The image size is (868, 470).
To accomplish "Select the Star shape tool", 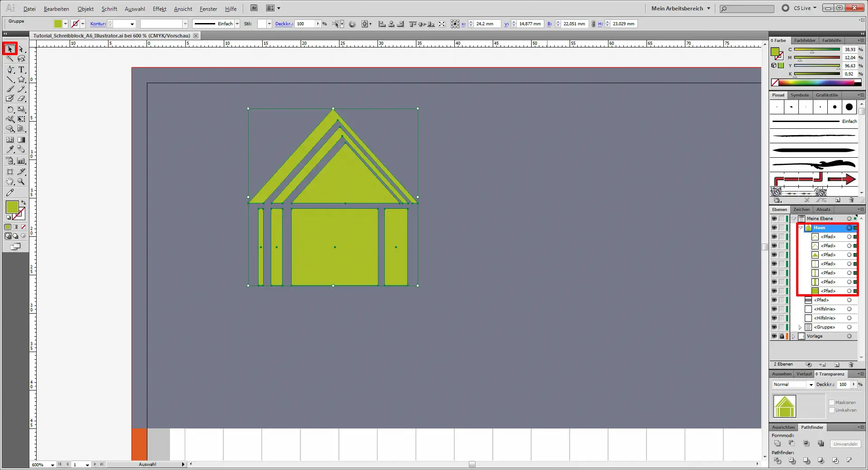I will (x=21, y=79).
